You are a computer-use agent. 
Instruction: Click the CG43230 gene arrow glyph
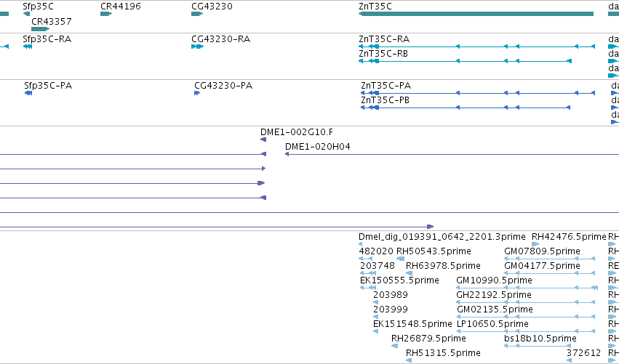coord(197,14)
